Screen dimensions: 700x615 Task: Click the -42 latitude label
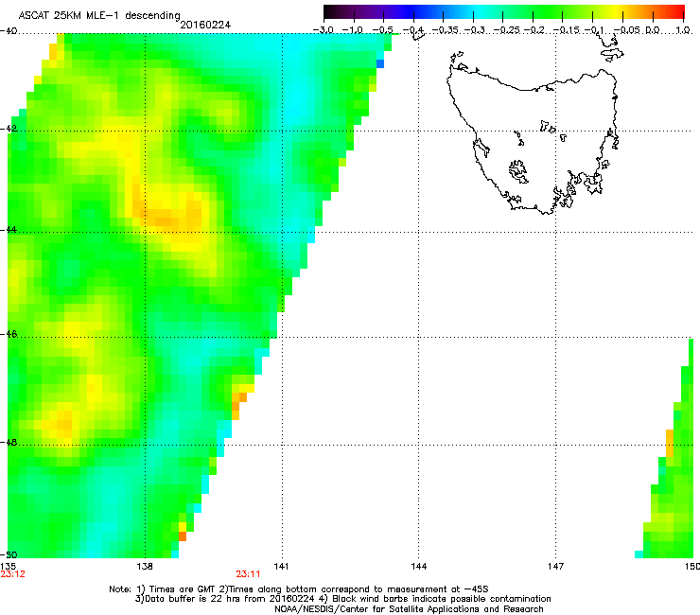point(9,128)
